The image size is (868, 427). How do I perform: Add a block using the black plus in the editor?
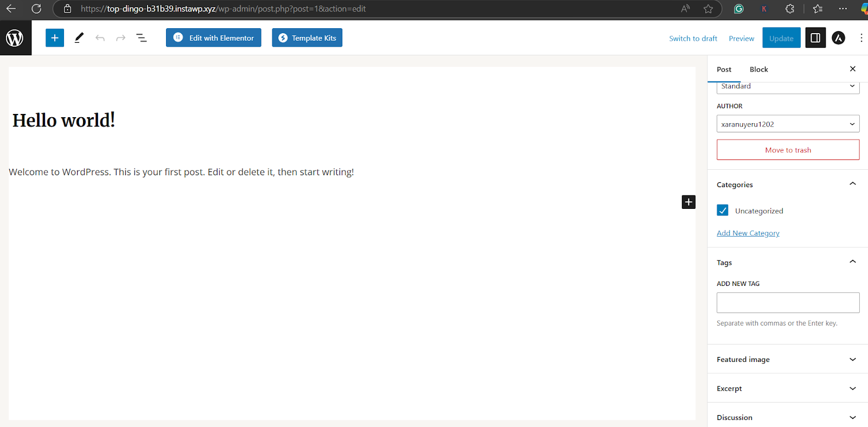(x=688, y=202)
